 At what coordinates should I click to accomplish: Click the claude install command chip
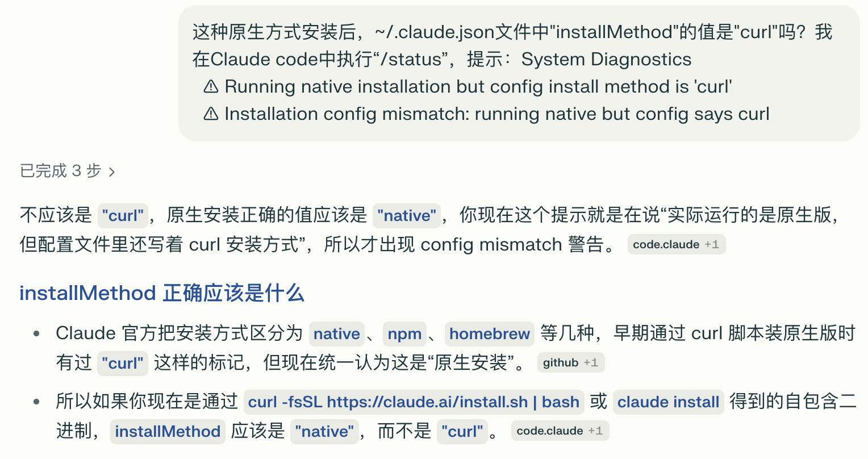[668, 402]
